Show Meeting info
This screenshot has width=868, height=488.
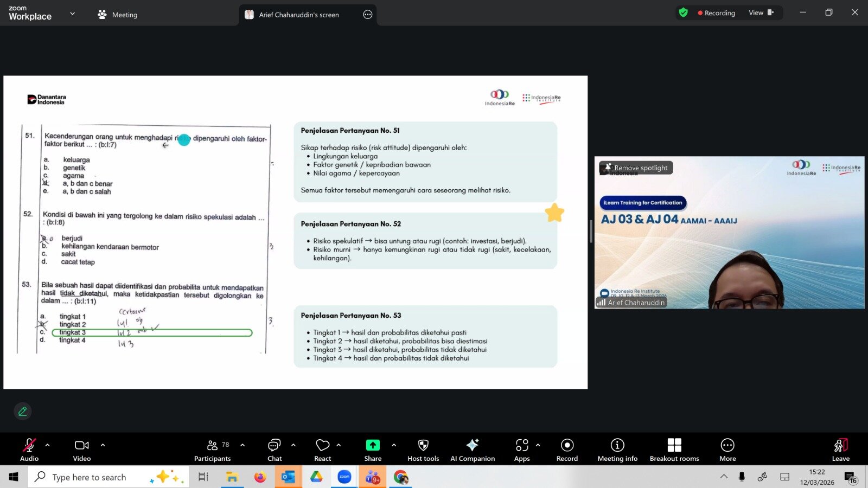click(x=617, y=449)
